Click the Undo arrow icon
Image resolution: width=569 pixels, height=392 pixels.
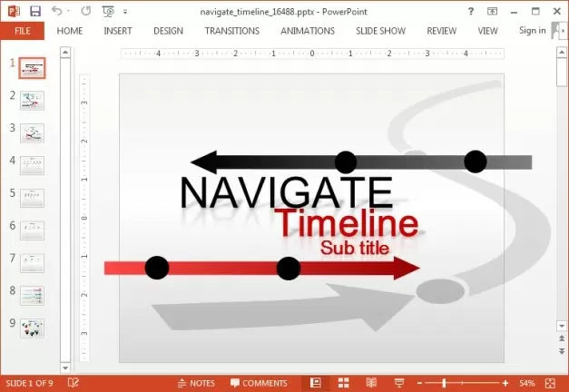click(56, 11)
